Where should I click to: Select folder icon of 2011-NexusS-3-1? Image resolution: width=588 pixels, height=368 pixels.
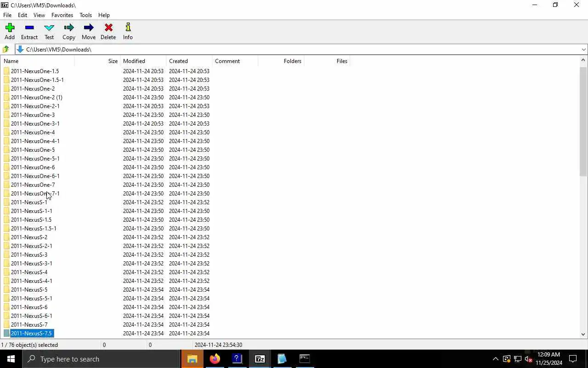pyautogui.click(x=6, y=264)
